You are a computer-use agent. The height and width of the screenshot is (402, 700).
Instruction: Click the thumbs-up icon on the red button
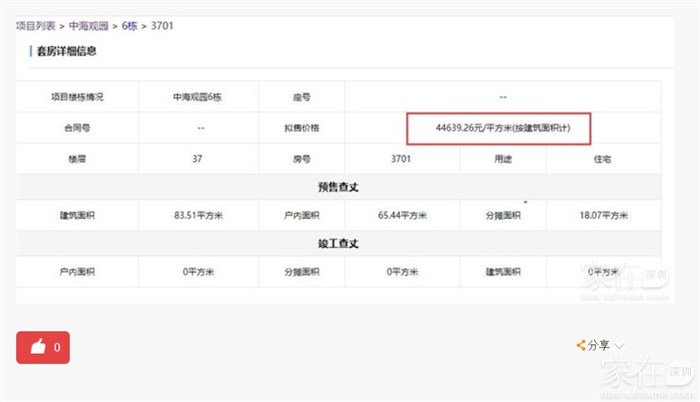click(38, 346)
